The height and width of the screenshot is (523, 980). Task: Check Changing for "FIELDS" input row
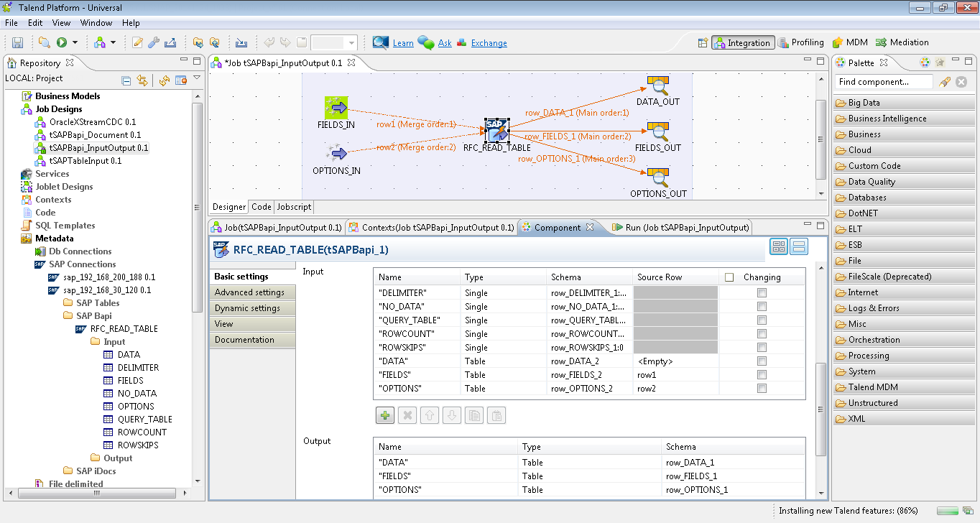(762, 375)
